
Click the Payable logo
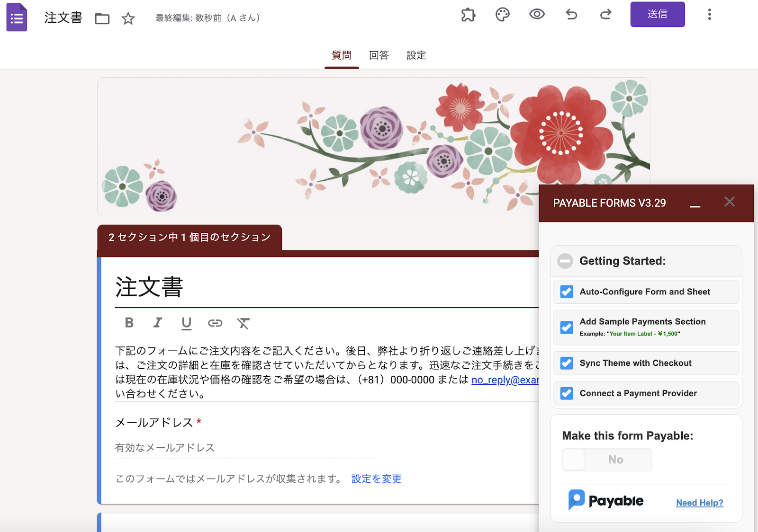tap(605, 500)
